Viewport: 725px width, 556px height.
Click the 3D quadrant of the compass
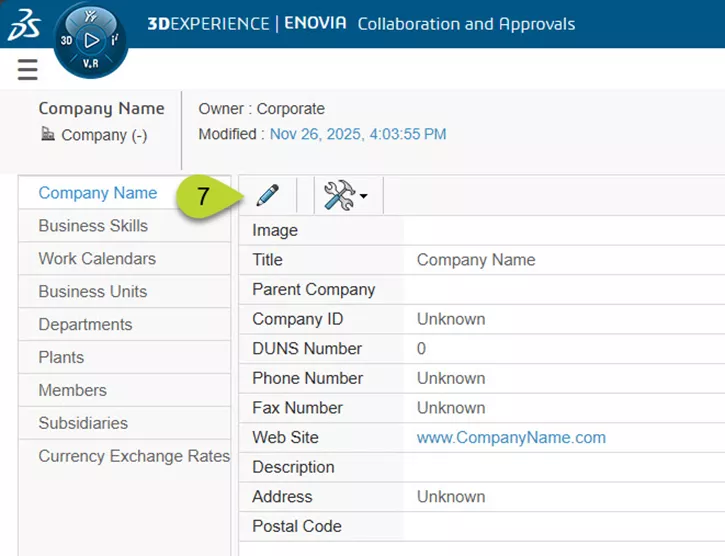coord(67,41)
